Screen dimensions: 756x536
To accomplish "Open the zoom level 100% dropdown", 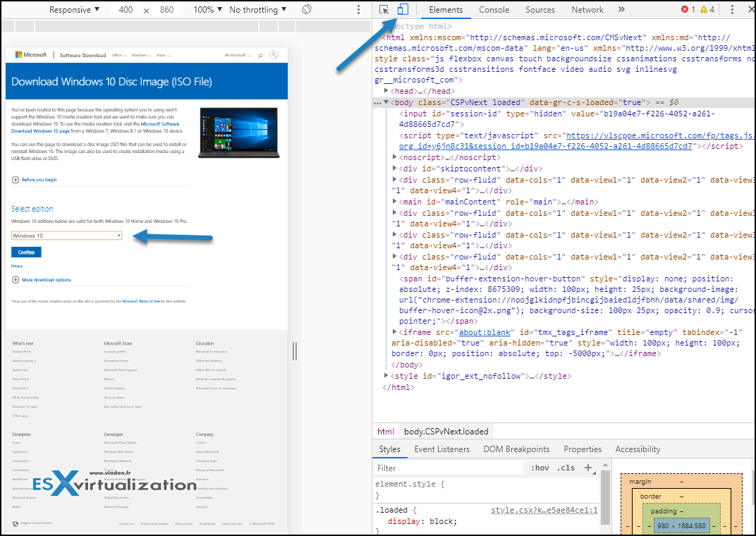I will (207, 10).
